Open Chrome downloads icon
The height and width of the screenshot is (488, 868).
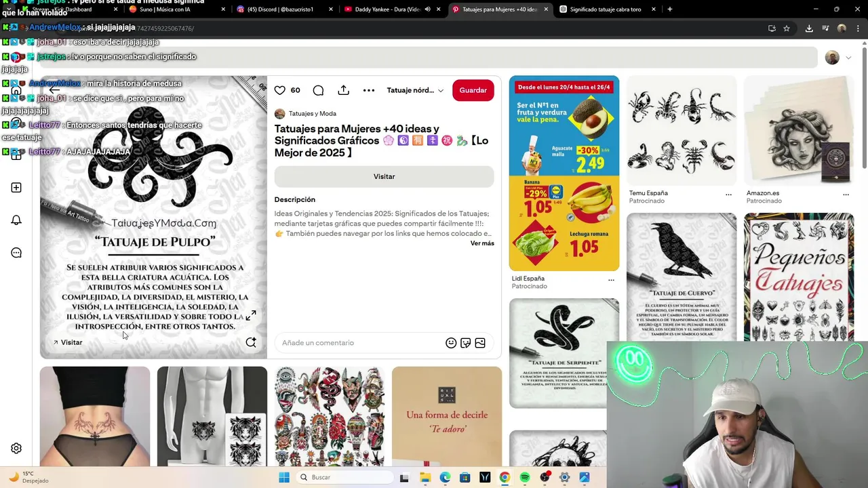[x=809, y=28]
